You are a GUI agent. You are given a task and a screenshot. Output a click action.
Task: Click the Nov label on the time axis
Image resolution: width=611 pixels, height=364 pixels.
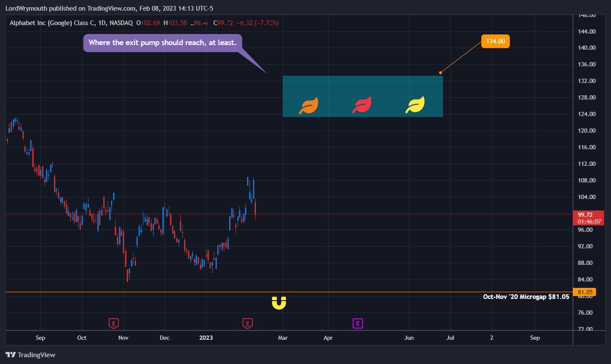123,338
